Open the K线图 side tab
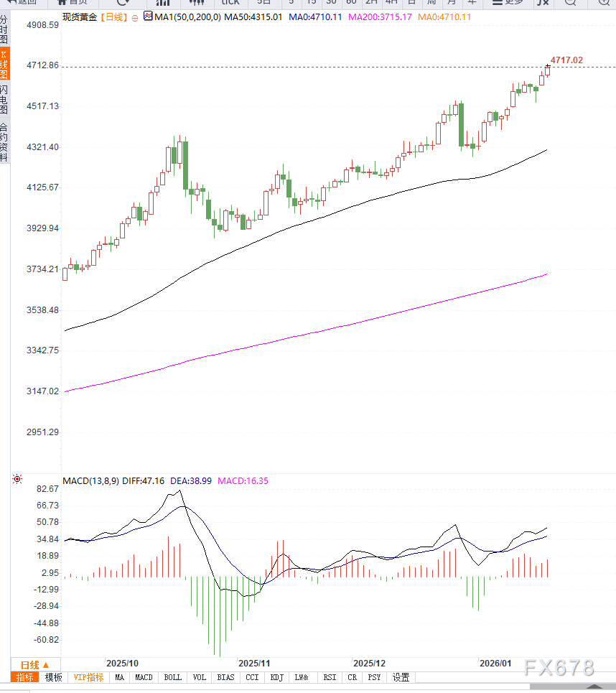616x693 pixels. tap(4, 64)
